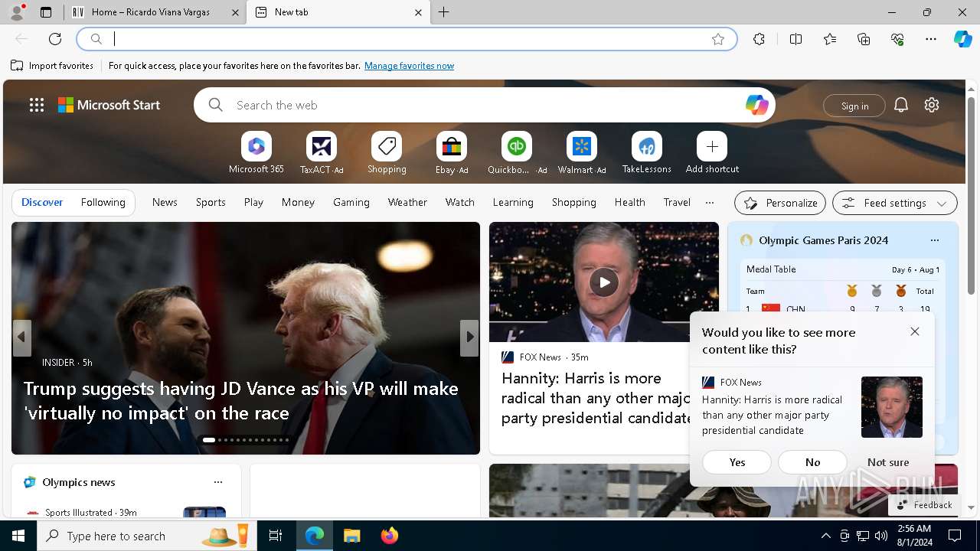The width and height of the screenshot is (980, 551).
Task: Refresh the current page
Action: 55,39
